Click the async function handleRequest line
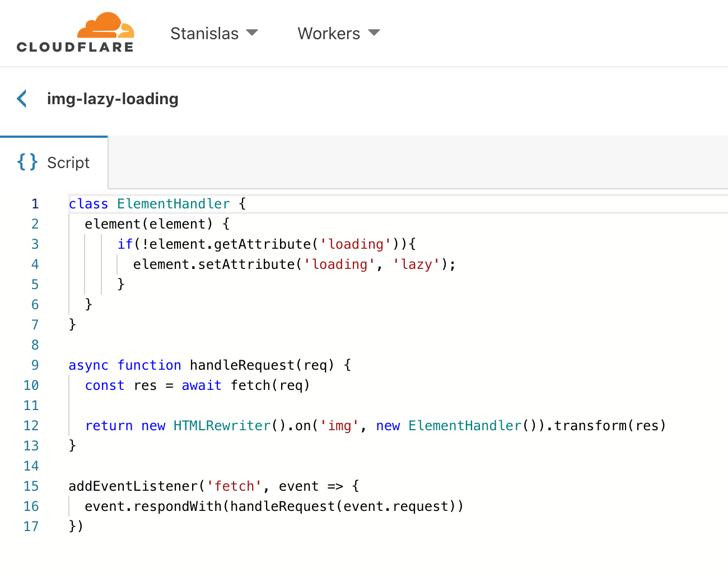Screen dimensions: 728x577 (210, 365)
